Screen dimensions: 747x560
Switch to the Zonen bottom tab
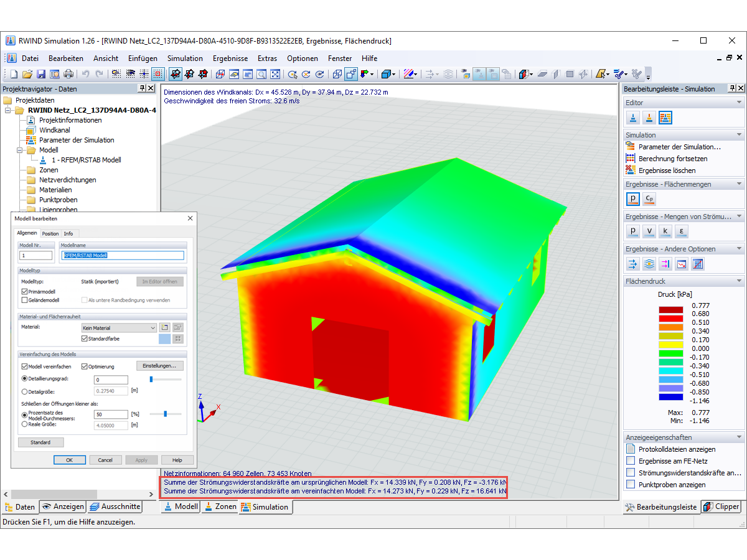(x=220, y=506)
